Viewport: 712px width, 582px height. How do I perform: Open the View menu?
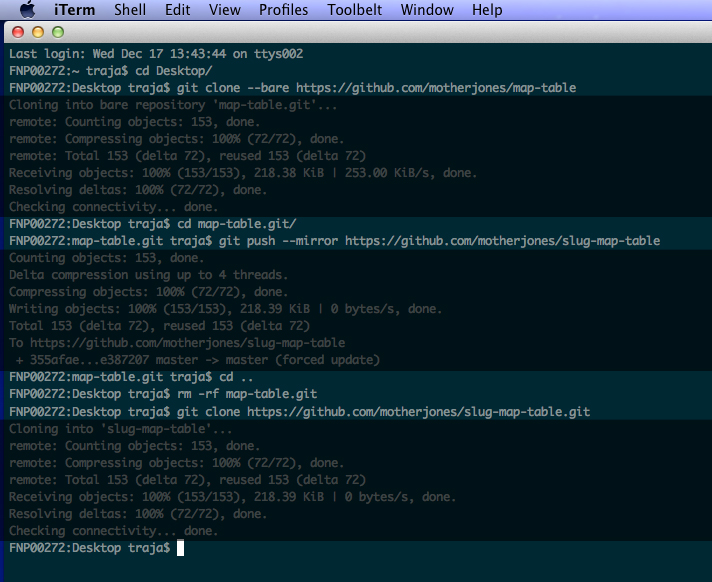[x=224, y=10]
